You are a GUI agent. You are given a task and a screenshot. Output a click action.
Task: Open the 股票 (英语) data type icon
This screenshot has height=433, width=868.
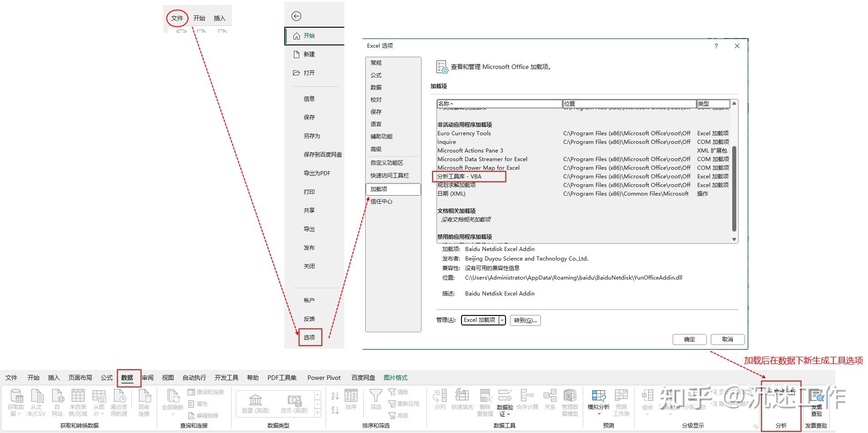pos(255,403)
